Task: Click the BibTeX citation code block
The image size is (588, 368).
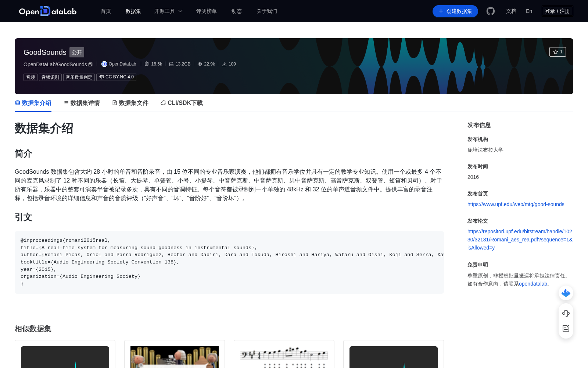Action: pyautogui.click(x=229, y=262)
